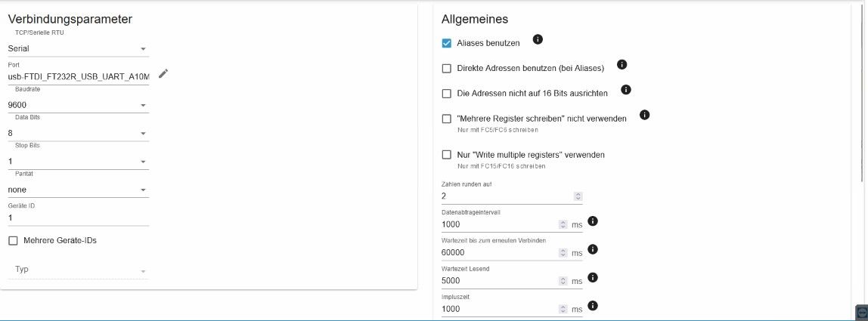Screen dimensions: 868x321
Task: Click info icon for Direkte Adressen benutzen
Action: [x=622, y=65]
